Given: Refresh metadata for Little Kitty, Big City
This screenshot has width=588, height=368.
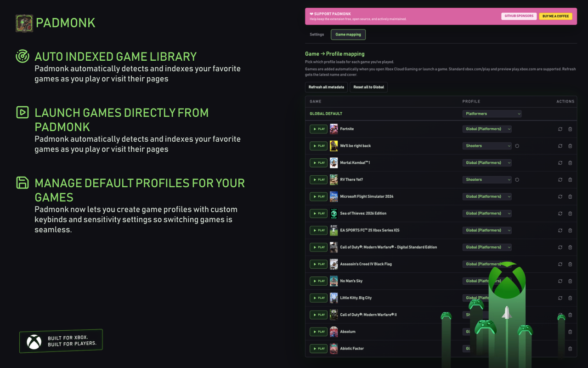Looking at the screenshot, I should [x=560, y=298].
